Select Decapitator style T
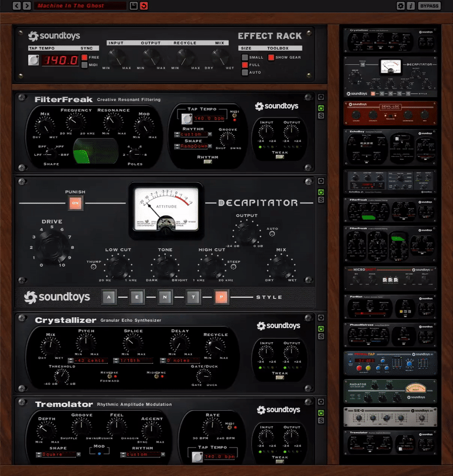Screen dimensions: 453x476 (x=193, y=297)
